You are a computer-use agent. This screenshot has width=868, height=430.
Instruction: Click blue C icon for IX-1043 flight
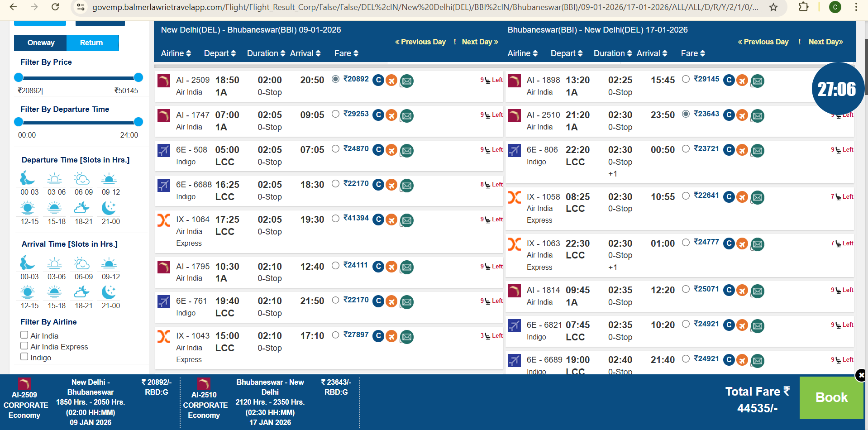378,336
